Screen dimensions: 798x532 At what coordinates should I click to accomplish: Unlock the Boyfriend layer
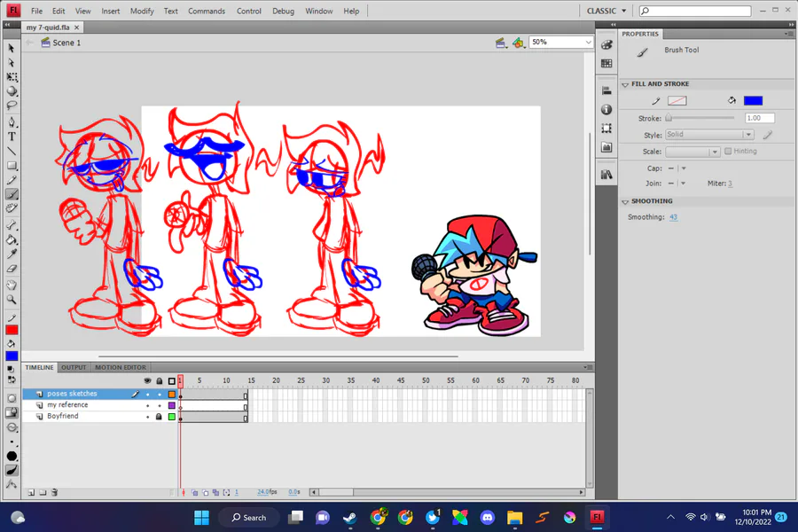[x=159, y=416]
